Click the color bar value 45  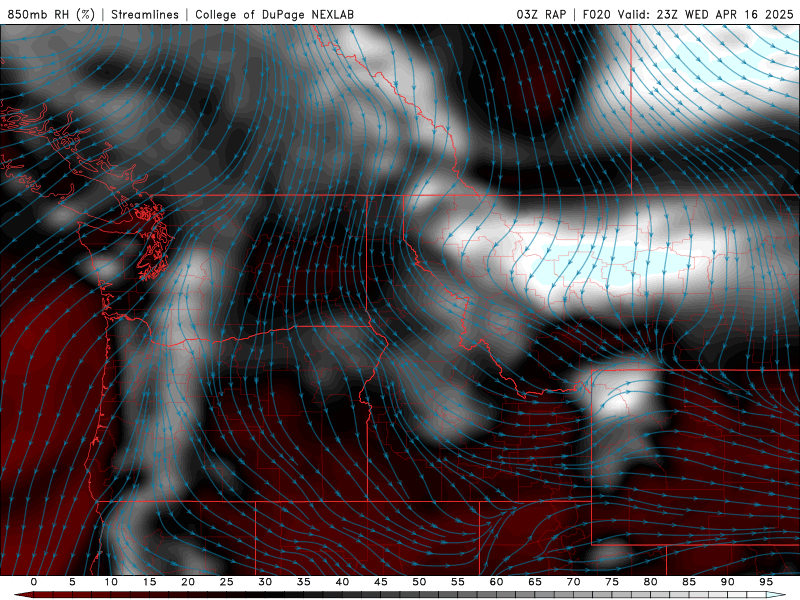point(381,582)
